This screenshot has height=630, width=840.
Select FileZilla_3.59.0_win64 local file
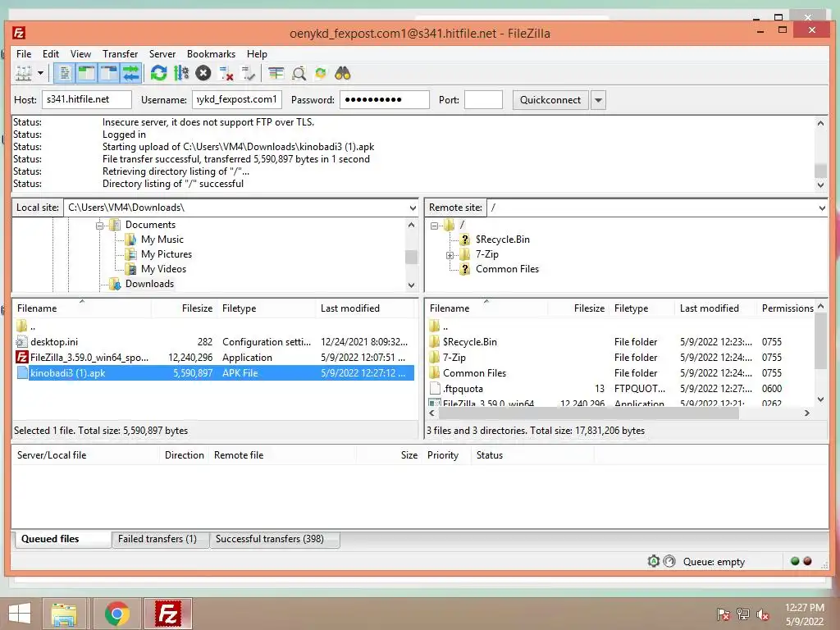214,358
